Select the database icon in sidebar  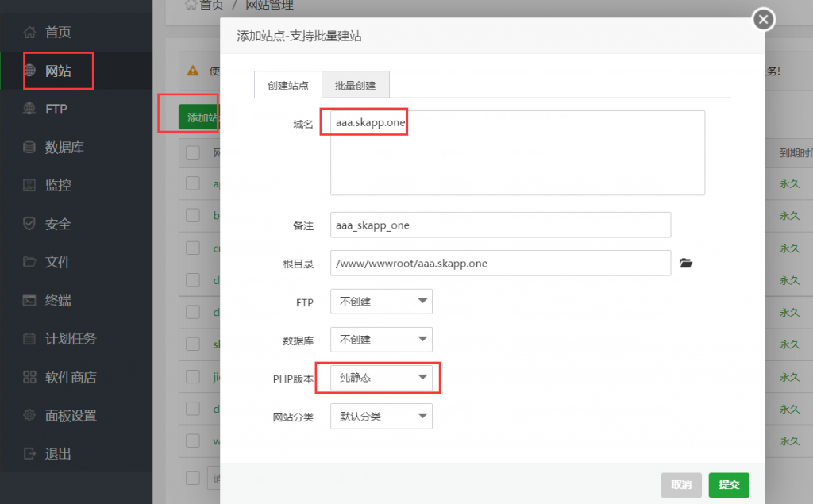pyautogui.click(x=30, y=148)
